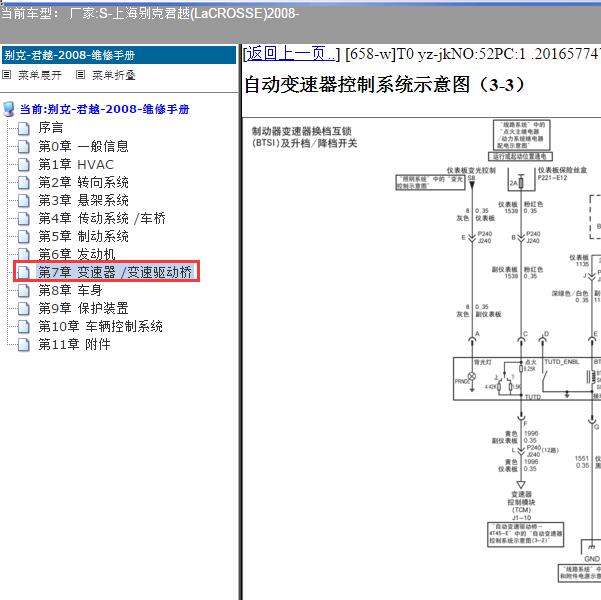Click the TUTD_ENBL label in diagram
Viewport: 601px width, 600px height.
tap(562, 362)
